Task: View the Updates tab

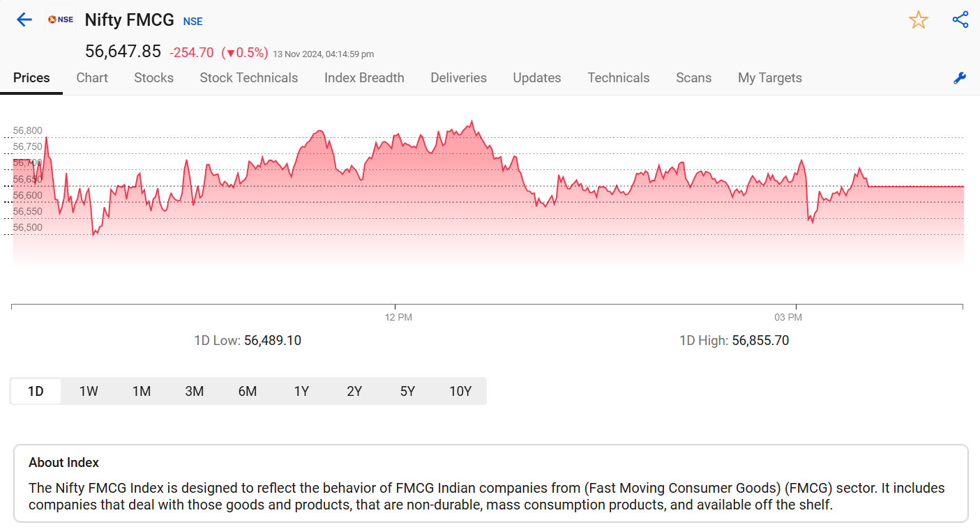Action: pos(537,78)
